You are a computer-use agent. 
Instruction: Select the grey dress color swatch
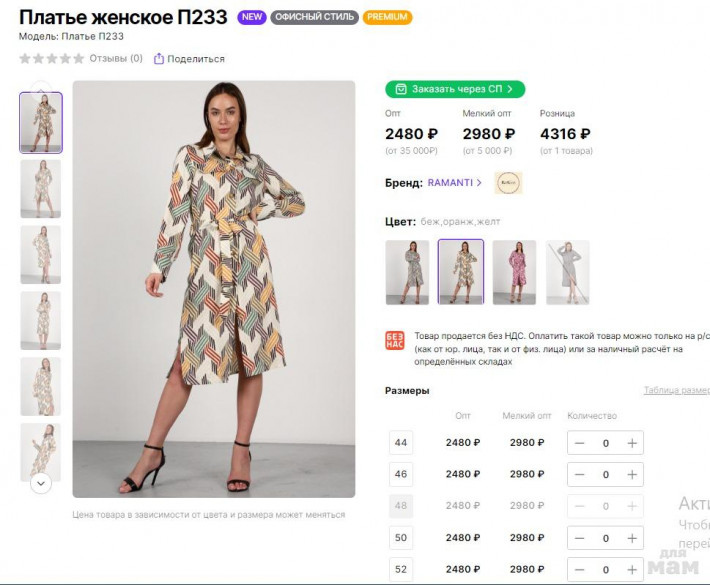coord(567,272)
